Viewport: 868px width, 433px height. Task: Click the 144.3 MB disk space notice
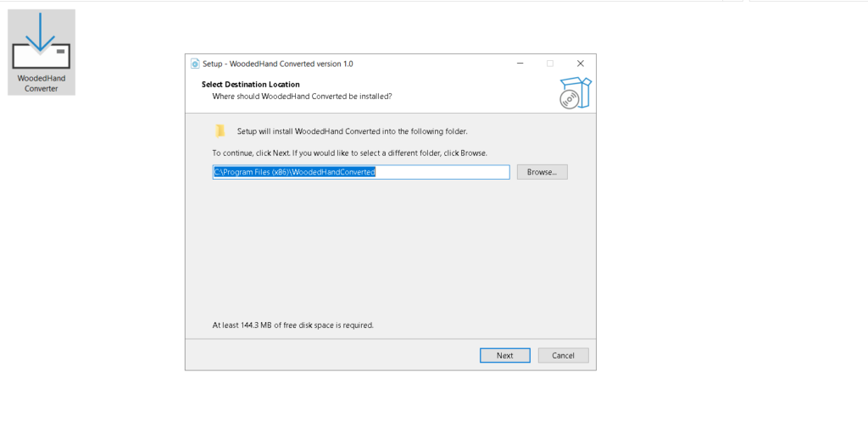(292, 325)
